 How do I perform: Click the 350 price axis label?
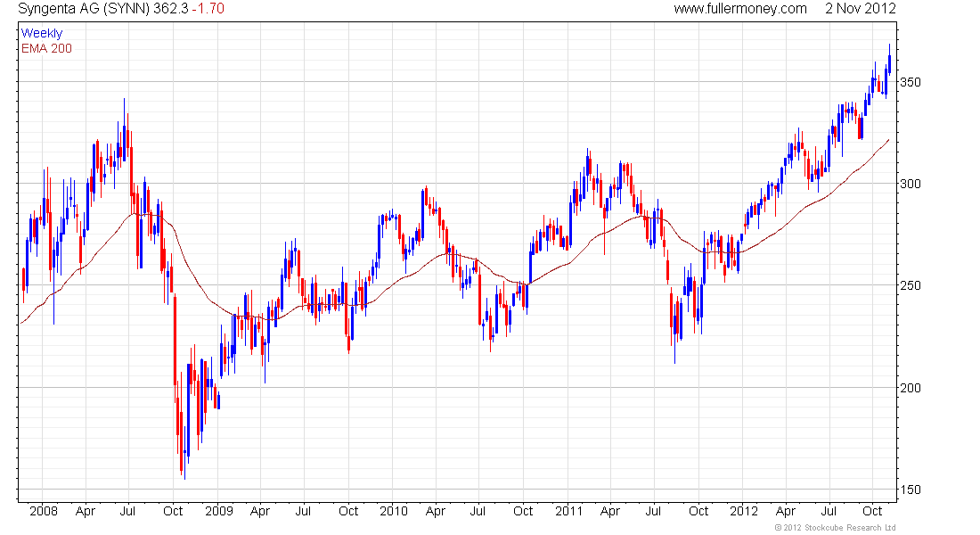[910, 82]
